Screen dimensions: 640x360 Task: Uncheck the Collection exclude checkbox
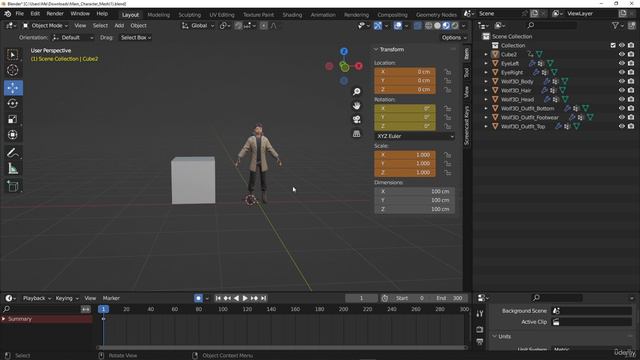tap(613, 45)
